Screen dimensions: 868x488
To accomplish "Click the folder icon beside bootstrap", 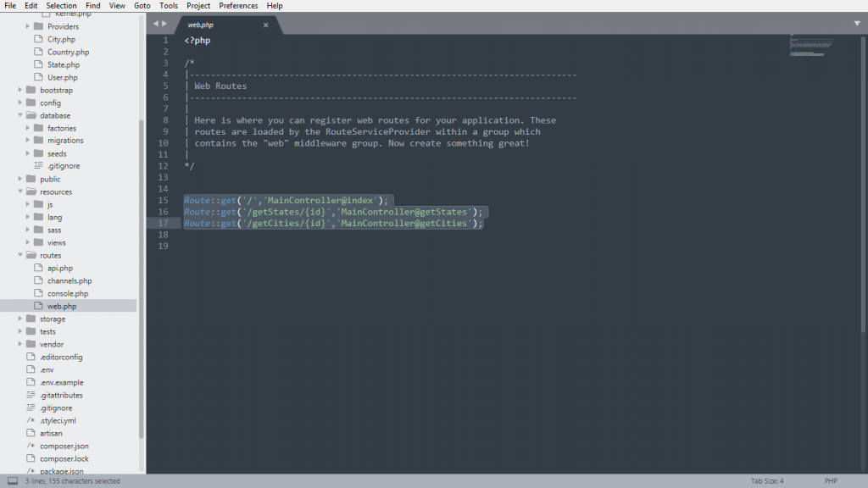I will [x=31, y=90].
